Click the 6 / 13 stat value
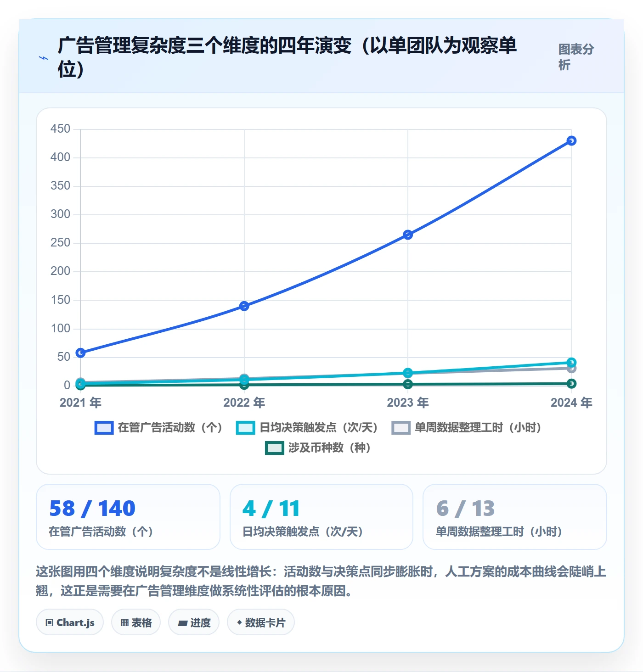 click(465, 509)
